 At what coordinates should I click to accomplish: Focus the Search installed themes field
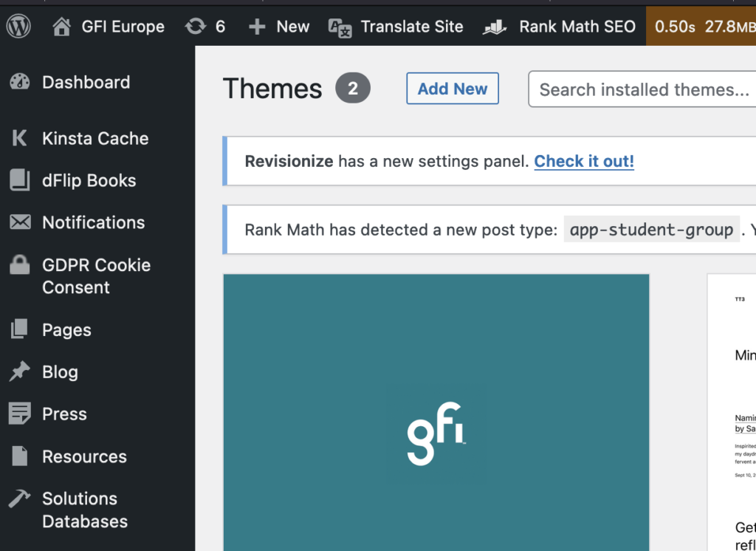coord(642,89)
